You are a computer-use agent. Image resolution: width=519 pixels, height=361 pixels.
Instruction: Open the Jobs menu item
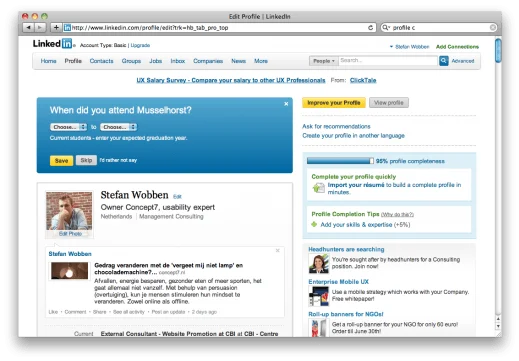point(155,61)
